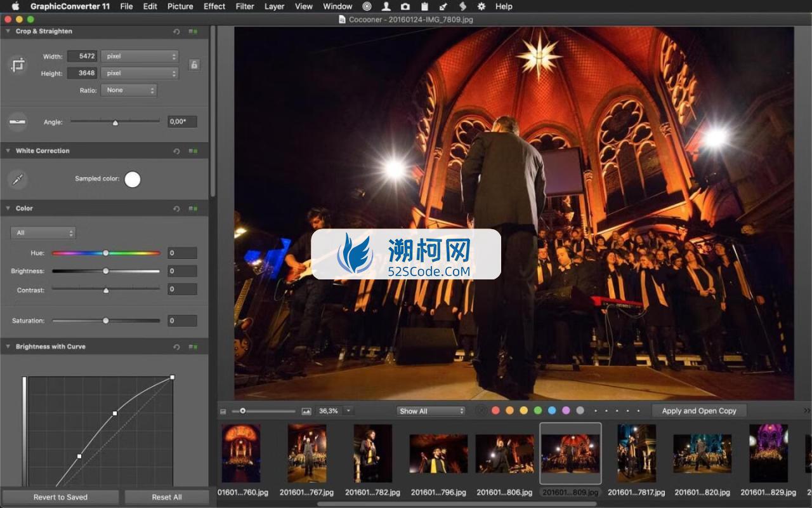Open the Help menu
812x508 pixels.
504,6
